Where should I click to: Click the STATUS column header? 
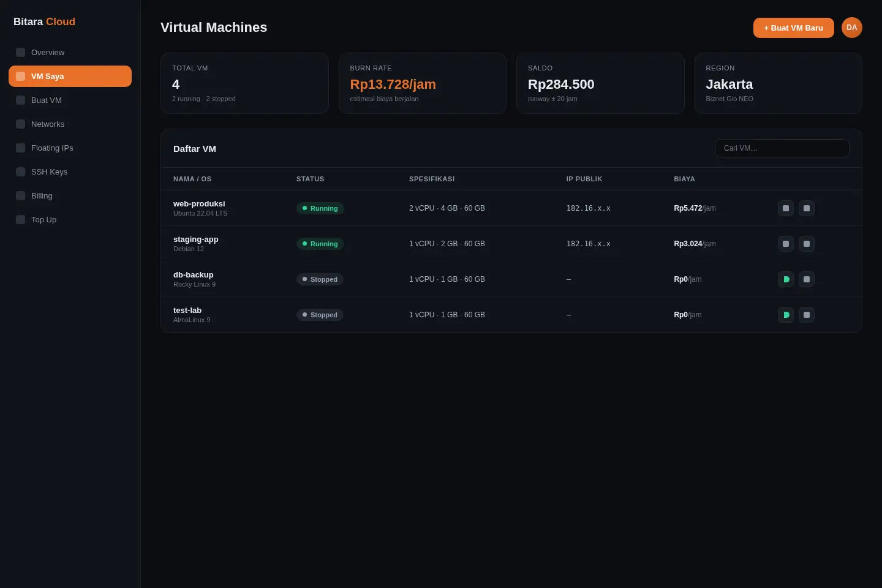[x=311, y=179]
